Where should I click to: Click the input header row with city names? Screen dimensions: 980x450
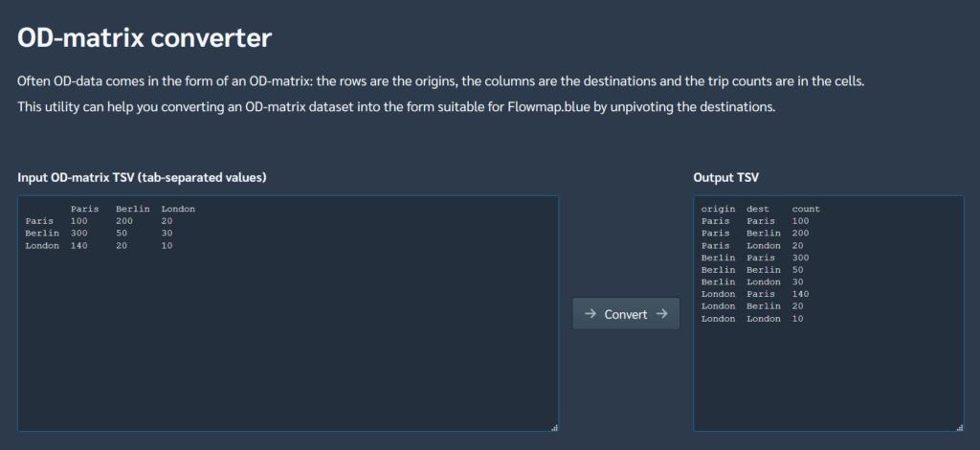pyautogui.click(x=133, y=209)
